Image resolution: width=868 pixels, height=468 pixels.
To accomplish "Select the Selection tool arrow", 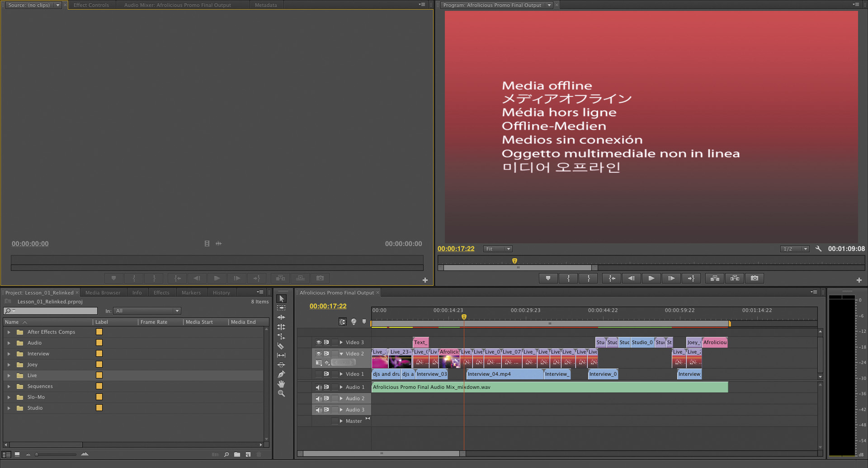I will coord(281,298).
